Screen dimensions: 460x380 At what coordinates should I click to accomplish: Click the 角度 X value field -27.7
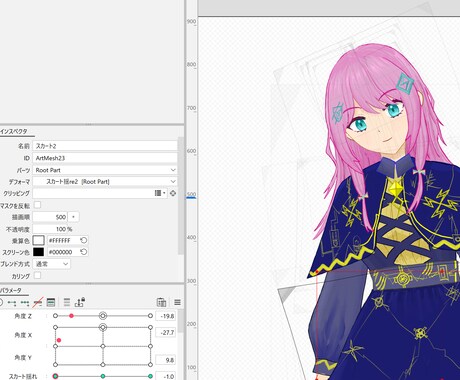point(166,332)
